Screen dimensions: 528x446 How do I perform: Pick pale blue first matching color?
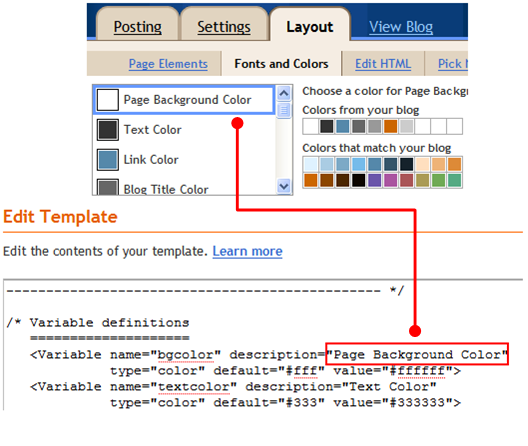click(310, 164)
